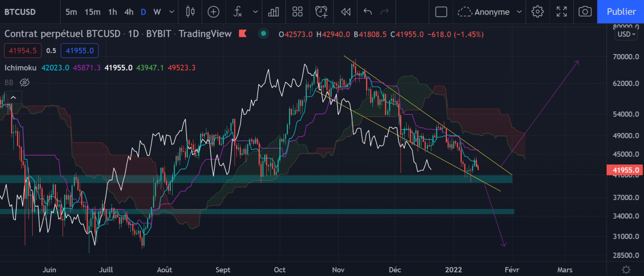Open the indicators fx menu
644x276 pixels.
238,12
